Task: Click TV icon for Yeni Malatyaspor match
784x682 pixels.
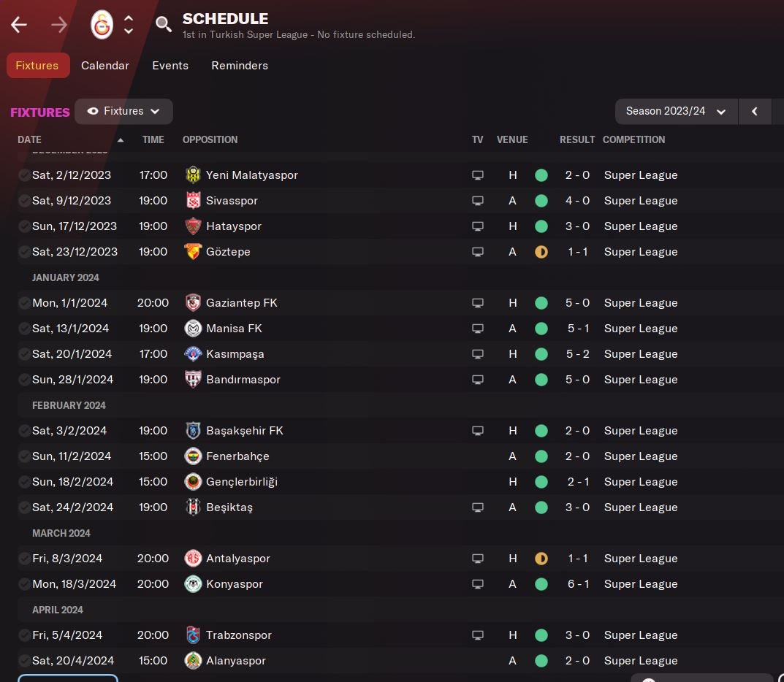Action: (x=478, y=175)
